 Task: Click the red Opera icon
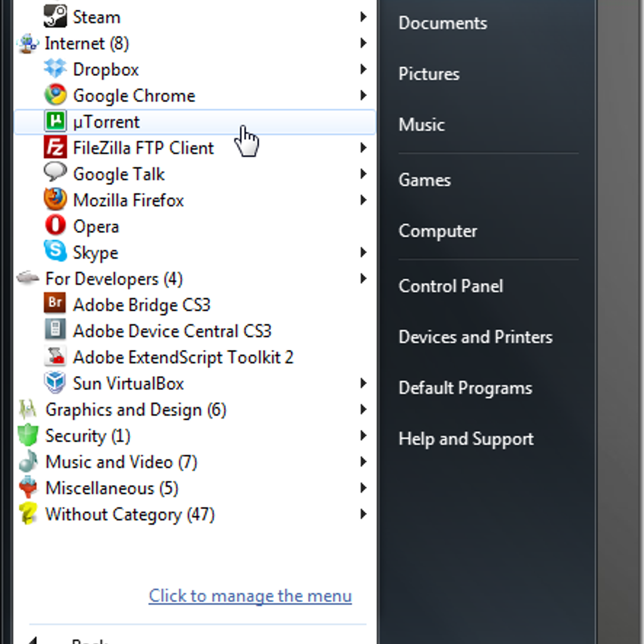click(55, 225)
